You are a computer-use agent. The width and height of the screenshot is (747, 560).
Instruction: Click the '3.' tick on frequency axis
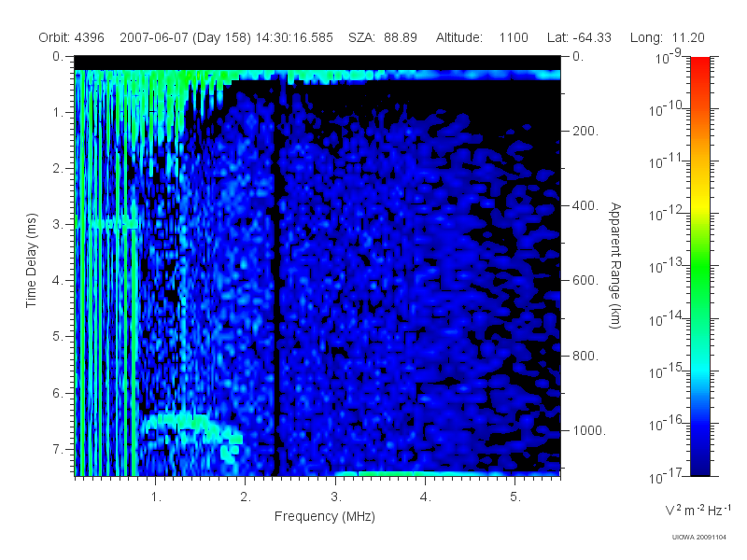[x=336, y=497]
